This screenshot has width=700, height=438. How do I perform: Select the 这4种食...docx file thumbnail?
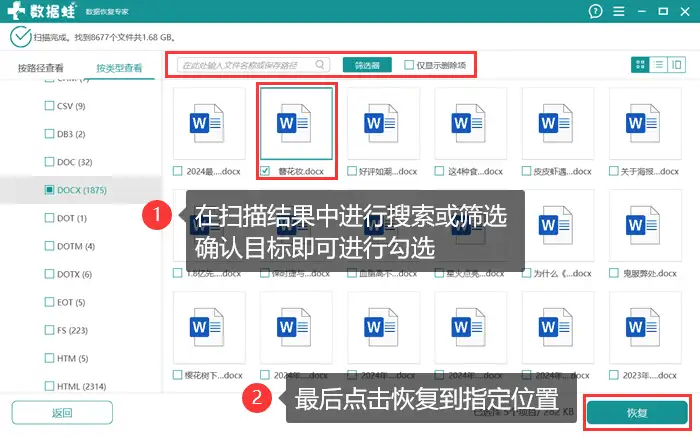click(x=471, y=124)
